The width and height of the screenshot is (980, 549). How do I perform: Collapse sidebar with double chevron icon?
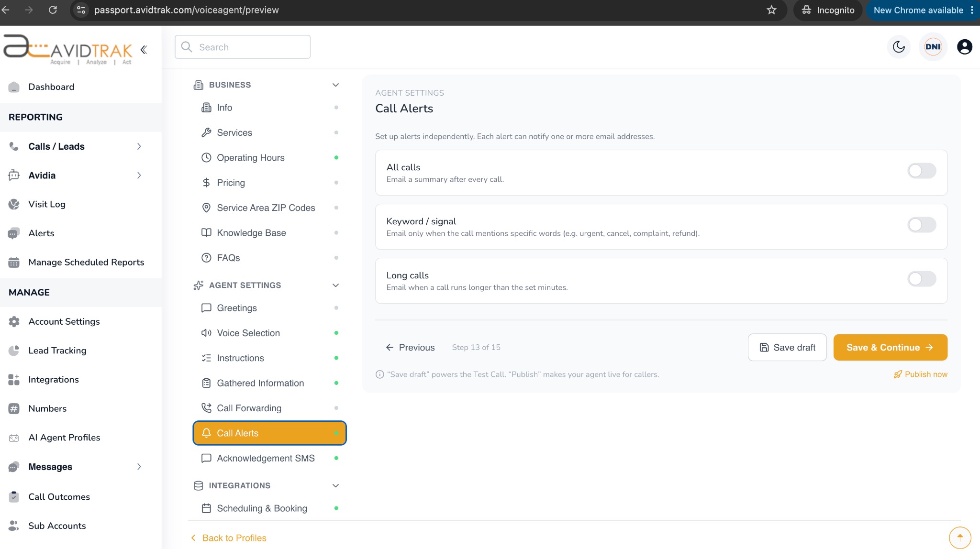(x=144, y=49)
